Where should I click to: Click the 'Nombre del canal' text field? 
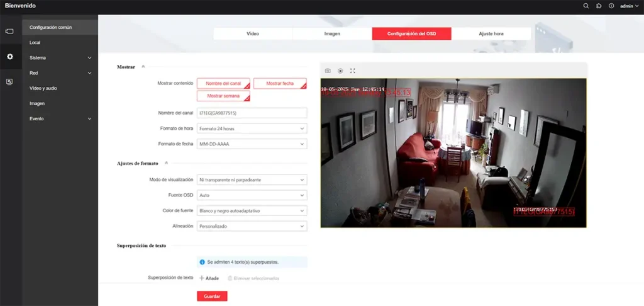pos(252,113)
